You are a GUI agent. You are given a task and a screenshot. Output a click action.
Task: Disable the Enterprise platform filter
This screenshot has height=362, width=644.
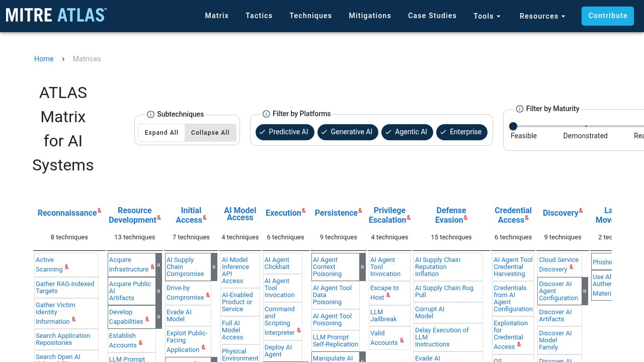[x=462, y=132]
